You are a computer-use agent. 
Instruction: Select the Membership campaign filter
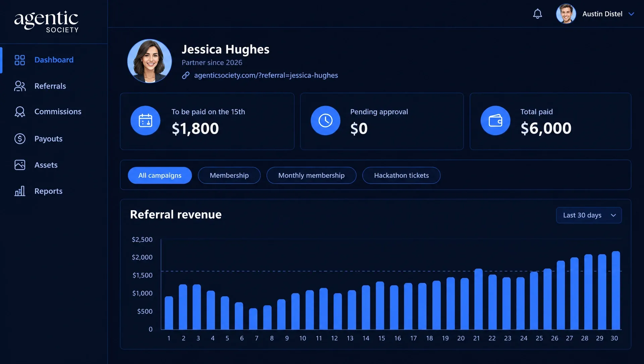[229, 175]
